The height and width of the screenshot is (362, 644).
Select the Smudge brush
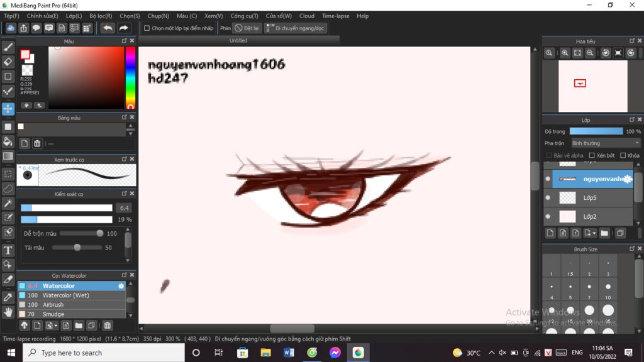[x=72, y=314]
